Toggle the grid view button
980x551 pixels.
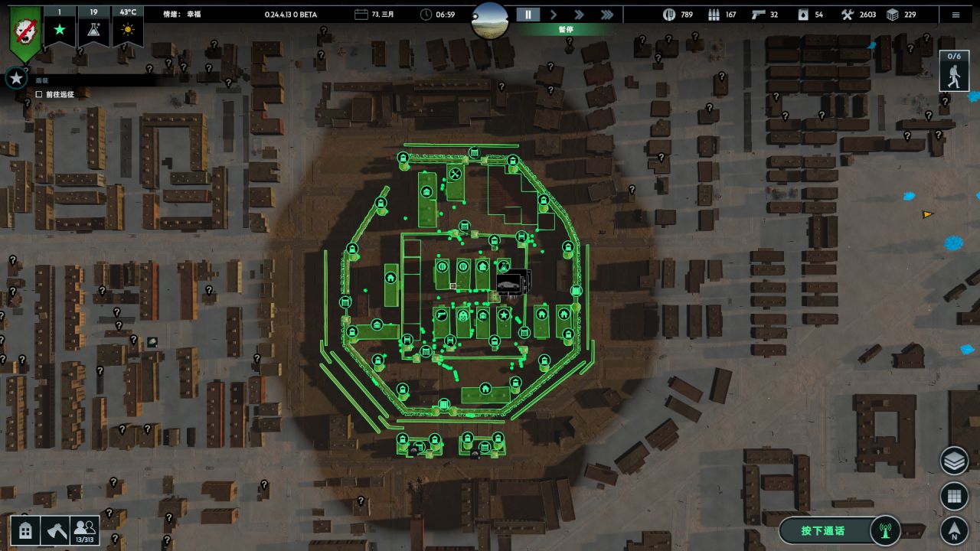tap(954, 496)
